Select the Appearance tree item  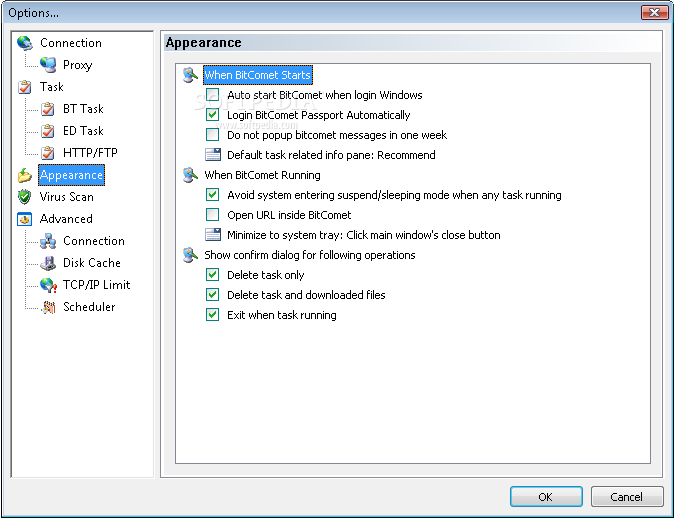point(71,175)
